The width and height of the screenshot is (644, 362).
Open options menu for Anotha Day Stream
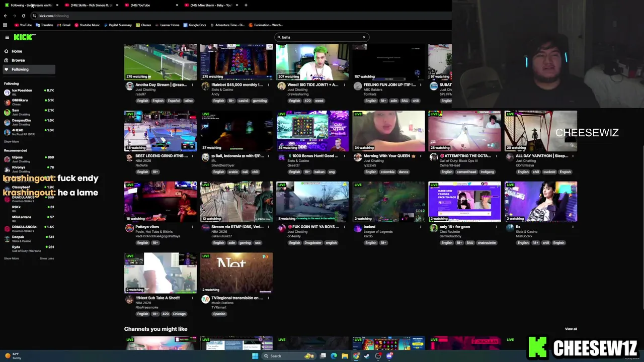[x=192, y=85]
